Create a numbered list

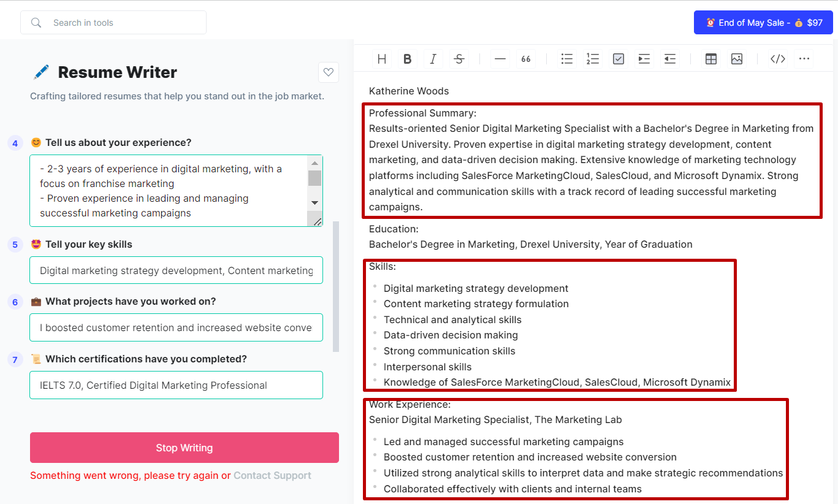(593, 59)
